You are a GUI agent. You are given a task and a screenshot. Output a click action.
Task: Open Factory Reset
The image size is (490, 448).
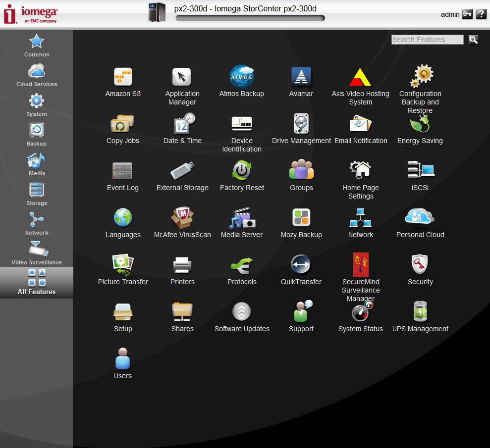[242, 176]
